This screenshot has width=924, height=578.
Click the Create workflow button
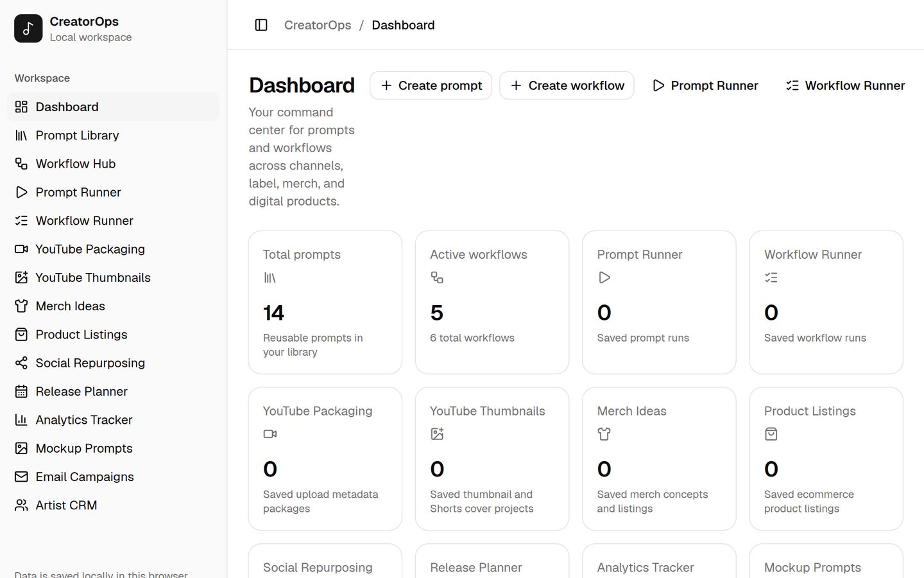click(x=567, y=85)
